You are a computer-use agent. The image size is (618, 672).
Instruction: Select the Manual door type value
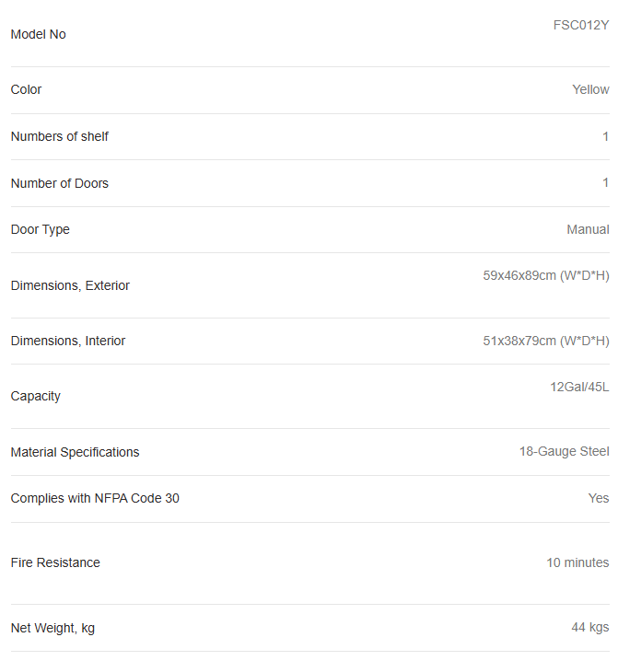click(588, 230)
